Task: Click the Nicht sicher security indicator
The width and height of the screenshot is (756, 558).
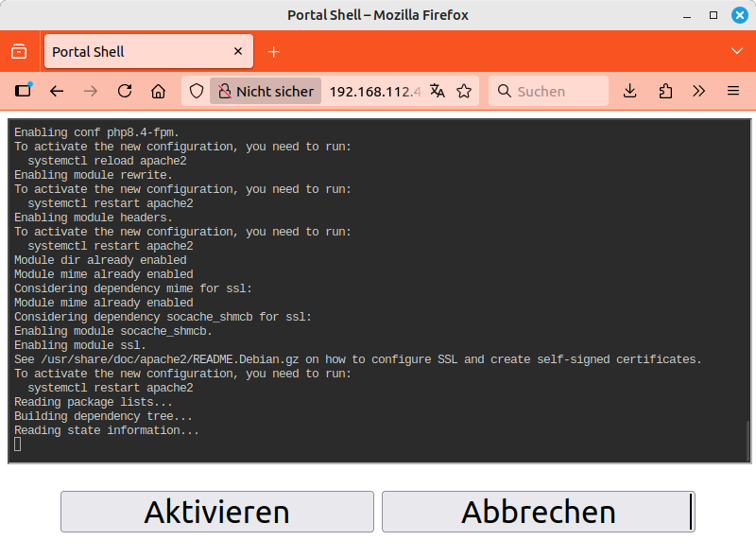Action: (x=266, y=91)
